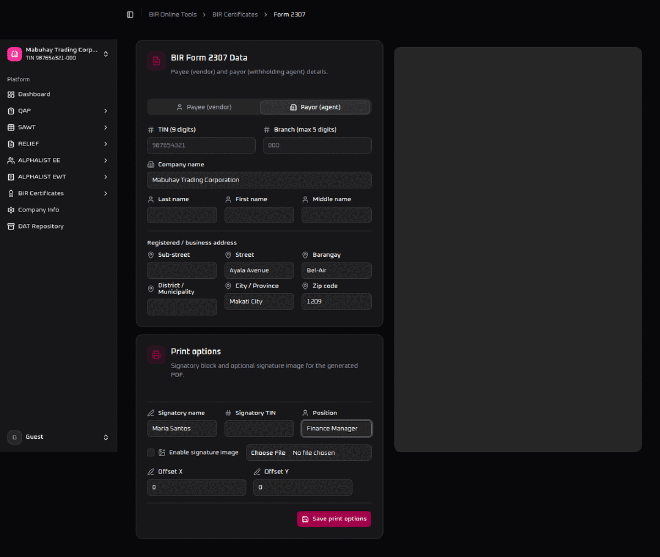Go to BIR Certificates breadcrumb
This screenshot has height=557, width=660.
pyautogui.click(x=235, y=14)
